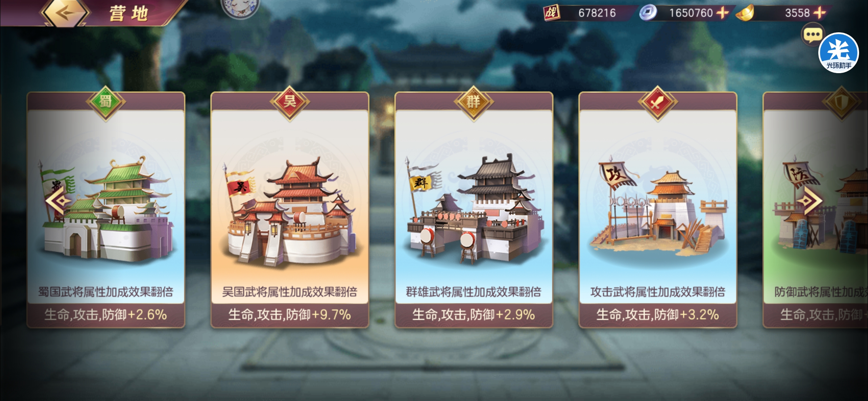
Task: Select the 攻击 camp building card
Action: (x=658, y=210)
